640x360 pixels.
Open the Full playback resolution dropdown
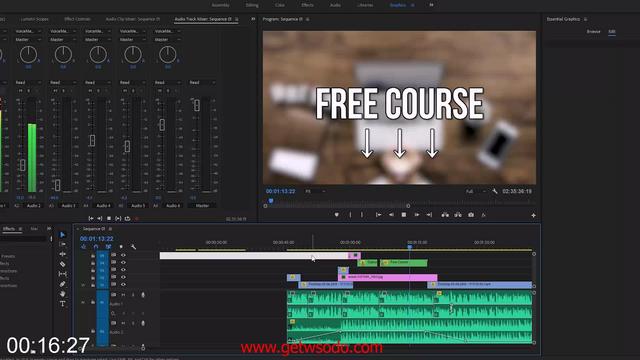coord(476,191)
